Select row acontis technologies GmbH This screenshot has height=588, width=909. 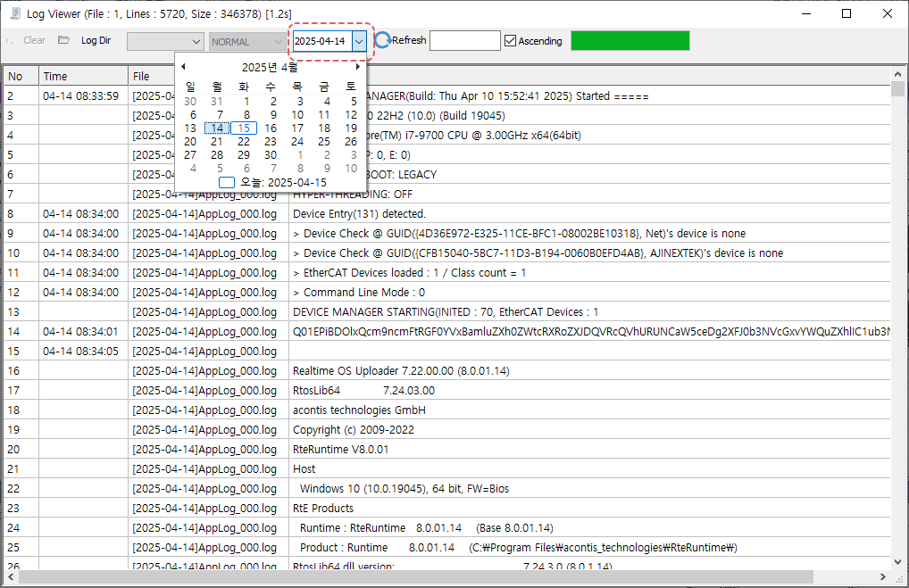pyautogui.click(x=447, y=410)
